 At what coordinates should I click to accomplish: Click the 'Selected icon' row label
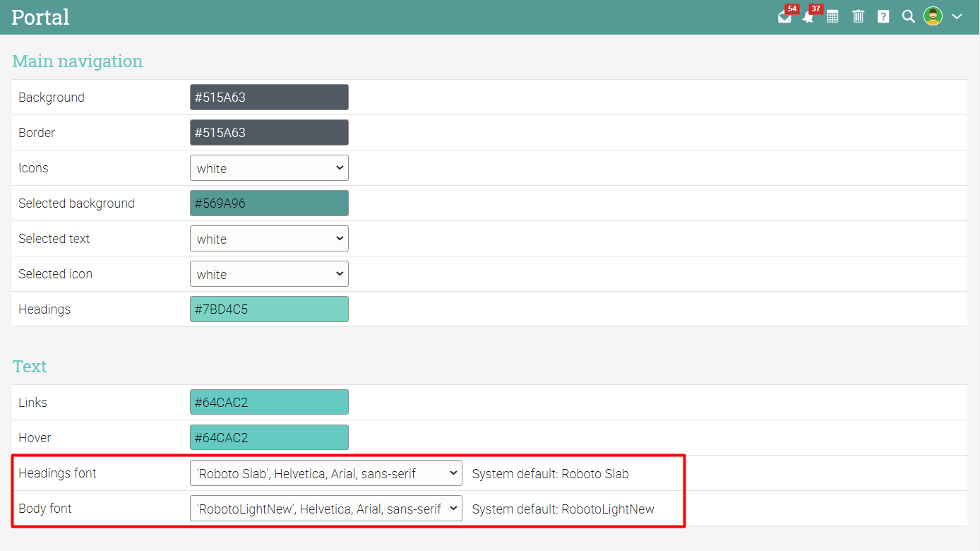coord(55,274)
